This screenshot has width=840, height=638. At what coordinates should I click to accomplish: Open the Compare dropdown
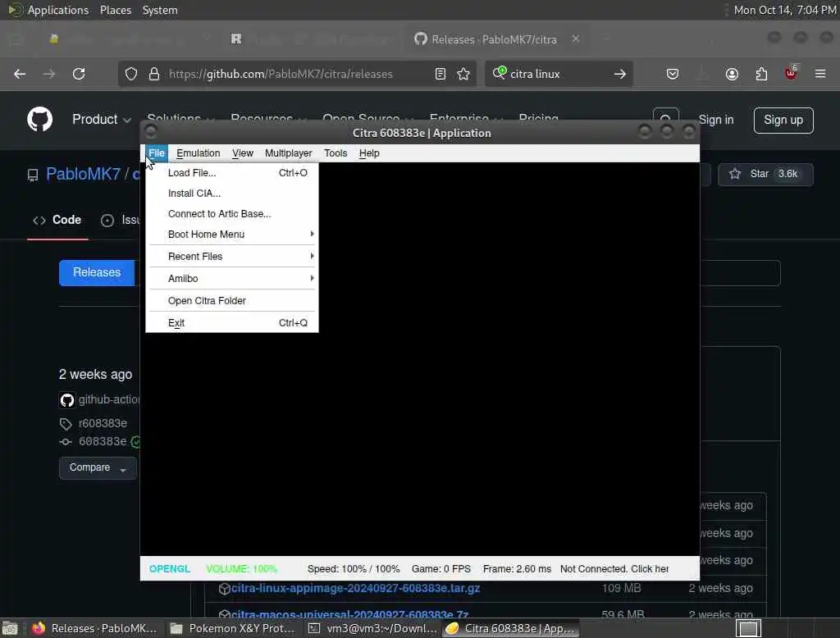pos(98,467)
